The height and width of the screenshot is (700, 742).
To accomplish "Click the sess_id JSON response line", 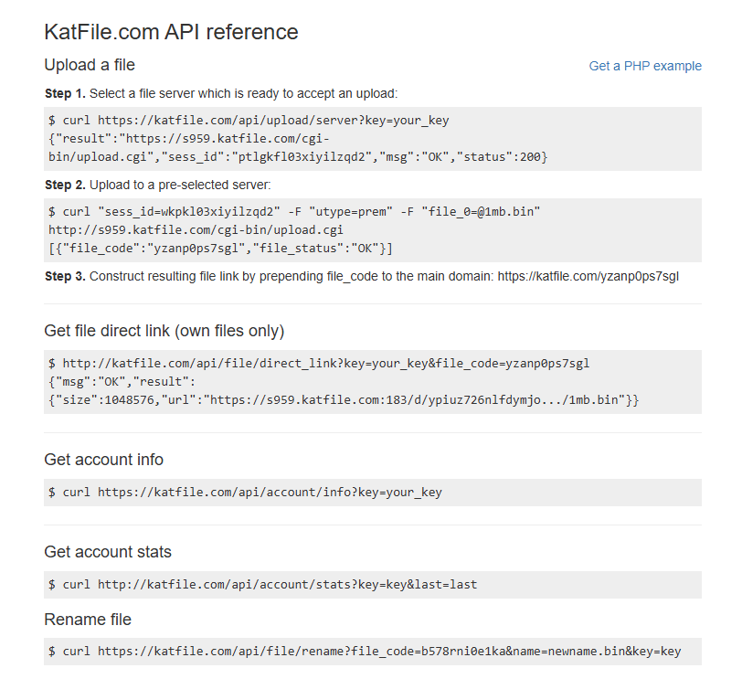I will coord(298,157).
